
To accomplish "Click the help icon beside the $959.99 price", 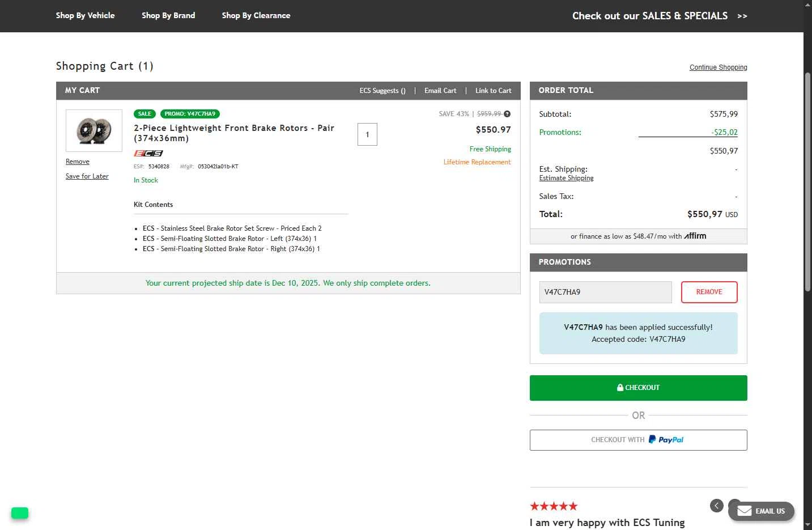I will 507,114.
